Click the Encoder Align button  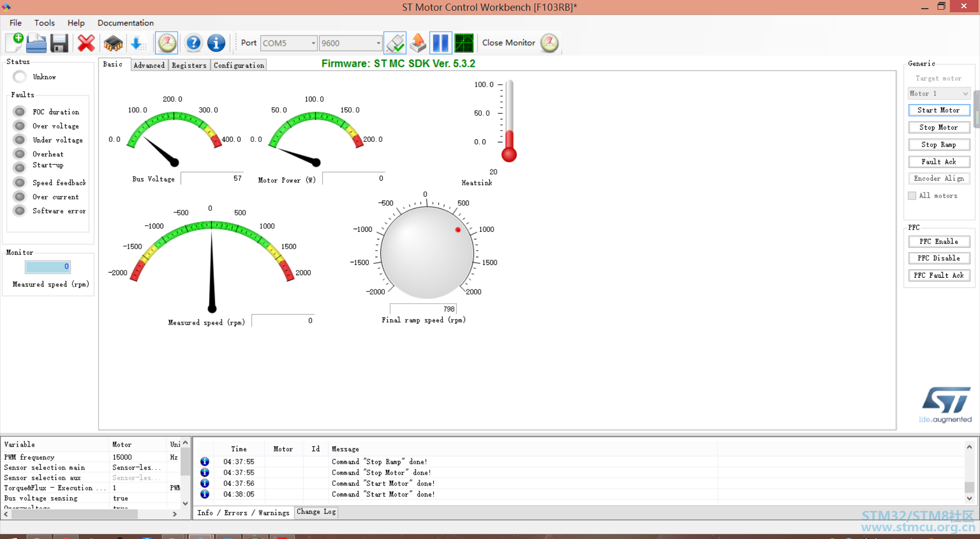[x=939, y=178]
